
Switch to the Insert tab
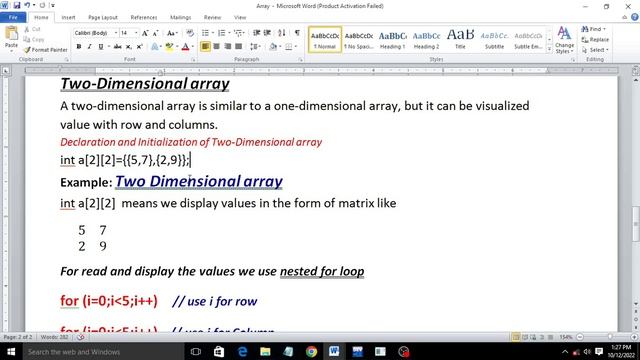pos(68,18)
